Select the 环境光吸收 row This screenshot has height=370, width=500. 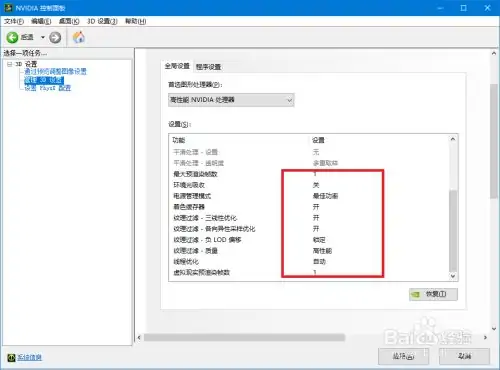pos(309,185)
